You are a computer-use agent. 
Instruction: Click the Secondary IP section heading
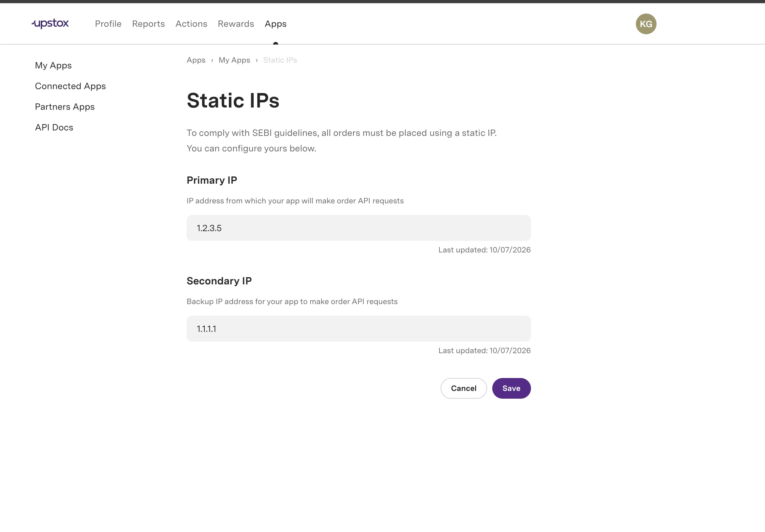coord(219,281)
